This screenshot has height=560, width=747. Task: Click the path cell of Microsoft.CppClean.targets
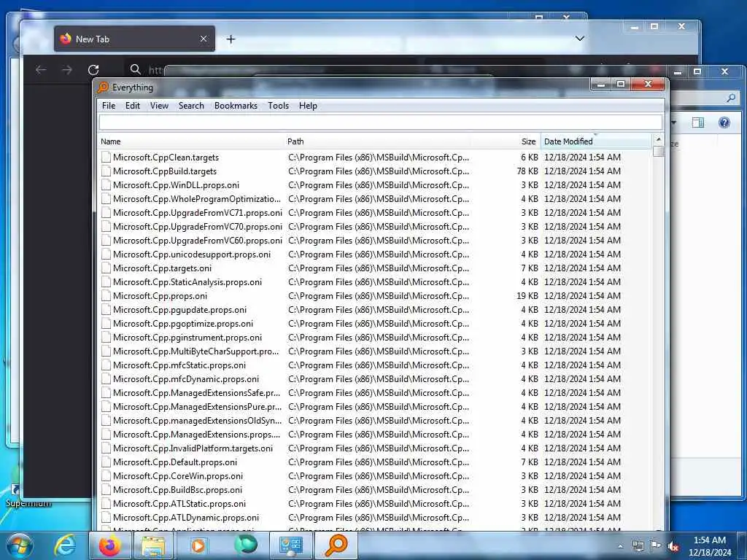(379, 157)
